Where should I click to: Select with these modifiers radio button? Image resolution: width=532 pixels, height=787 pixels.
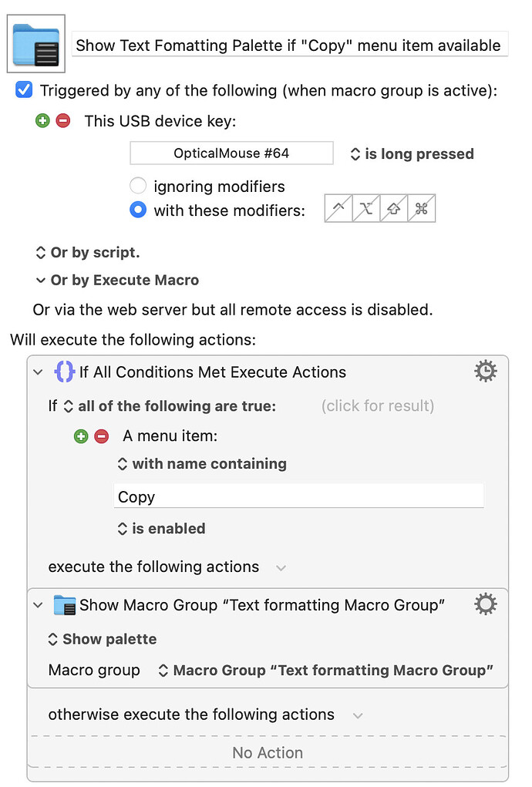(x=138, y=210)
